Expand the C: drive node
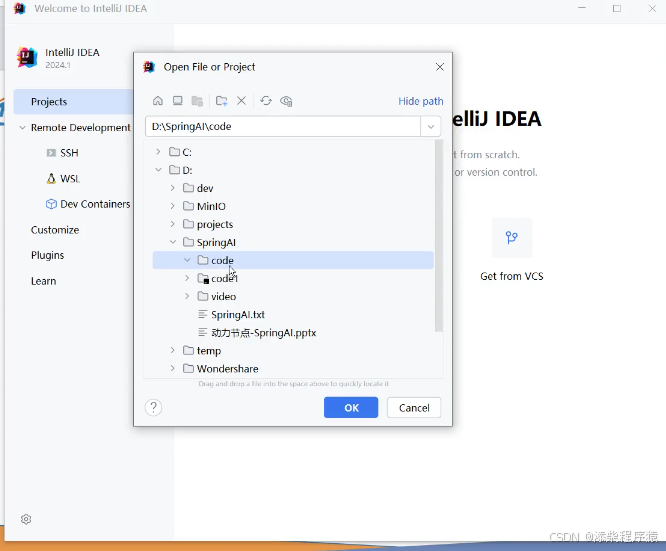 click(158, 152)
